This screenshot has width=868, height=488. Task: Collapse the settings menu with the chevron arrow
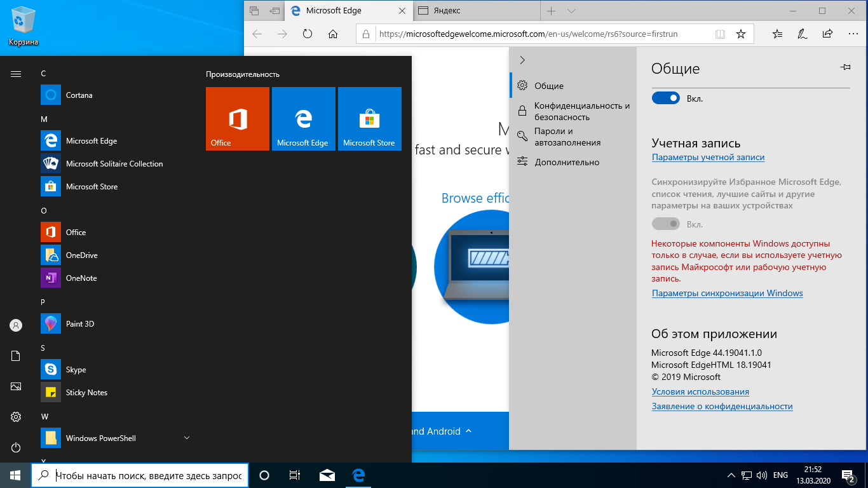(x=522, y=60)
